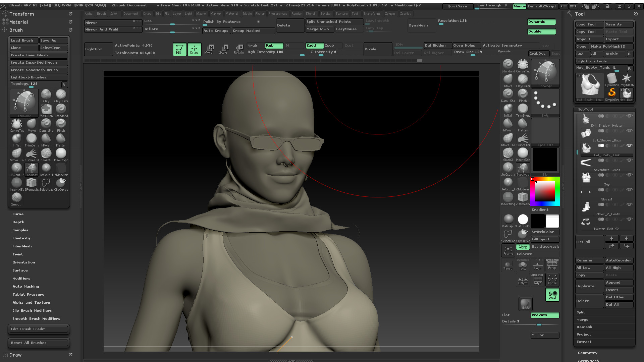Screen dimensions: 644x362
Task: Expand Alpha and Texture section
Action: pos(31,303)
